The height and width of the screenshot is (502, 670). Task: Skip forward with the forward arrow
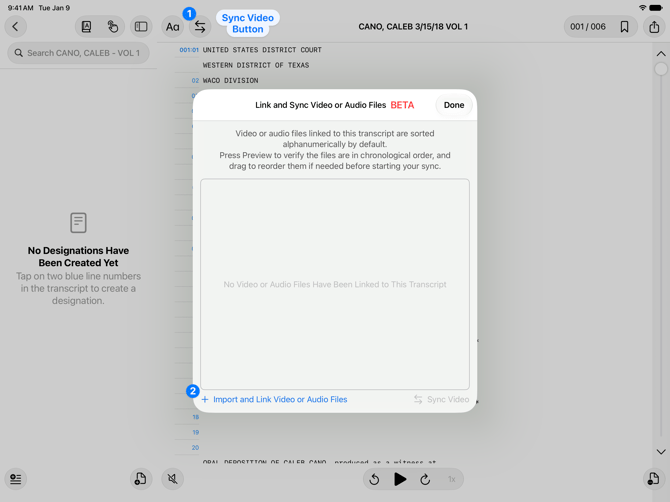point(425,479)
